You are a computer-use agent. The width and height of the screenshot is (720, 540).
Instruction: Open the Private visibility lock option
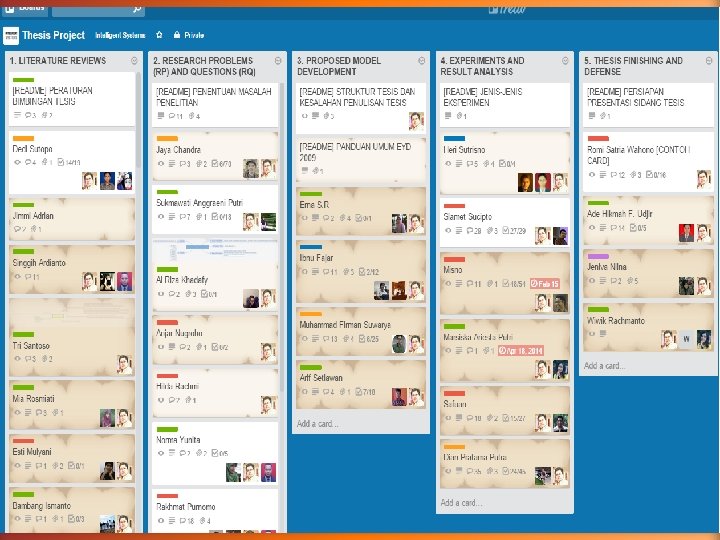click(x=189, y=35)
